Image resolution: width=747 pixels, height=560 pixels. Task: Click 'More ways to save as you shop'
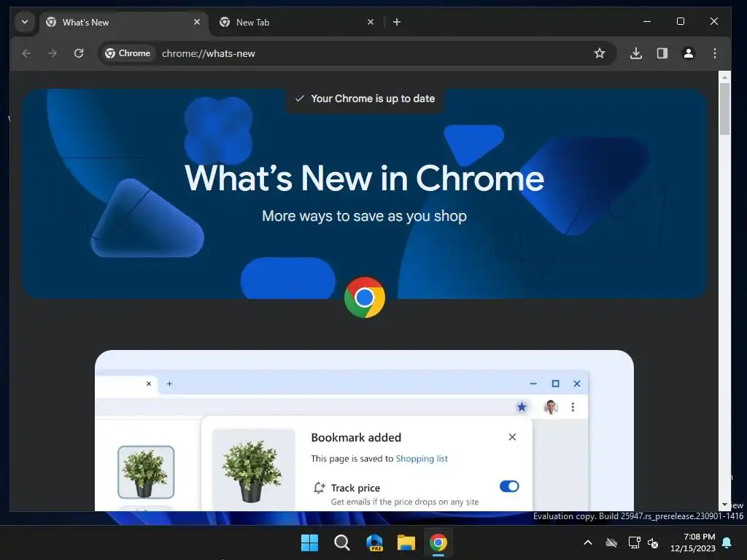tap(365, 216)
